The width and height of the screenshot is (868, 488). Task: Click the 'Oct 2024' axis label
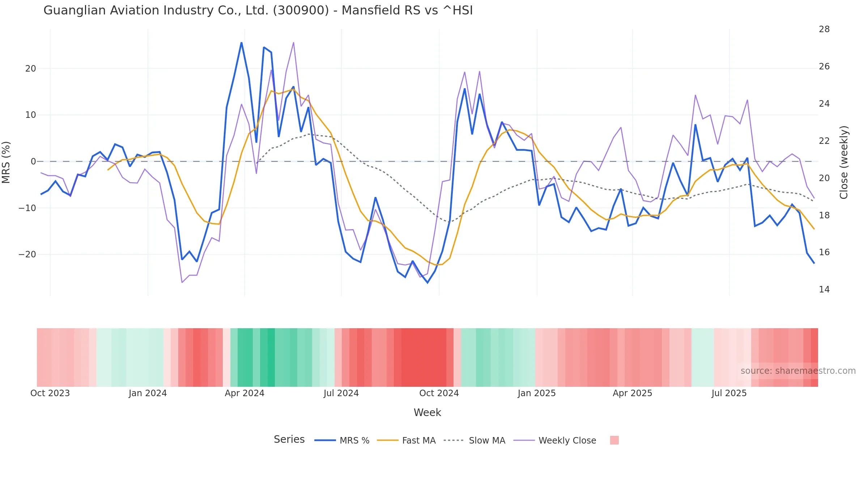click(x=439, y=393)
